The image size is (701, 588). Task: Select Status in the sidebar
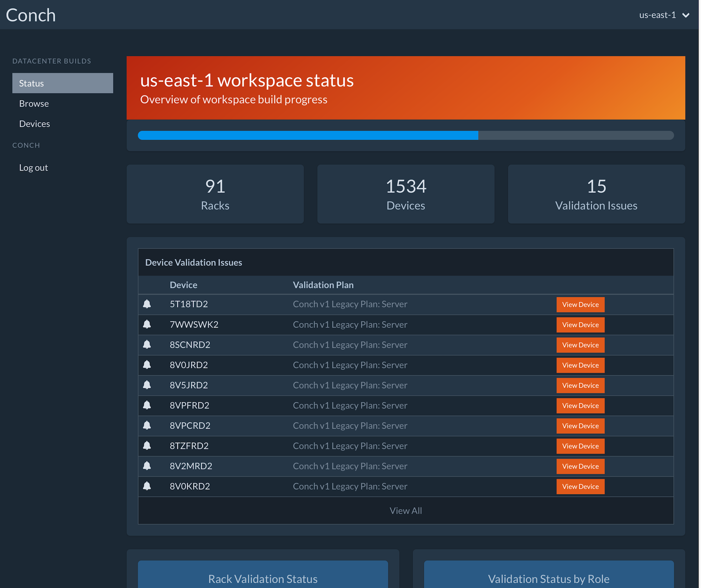[62, 83]
